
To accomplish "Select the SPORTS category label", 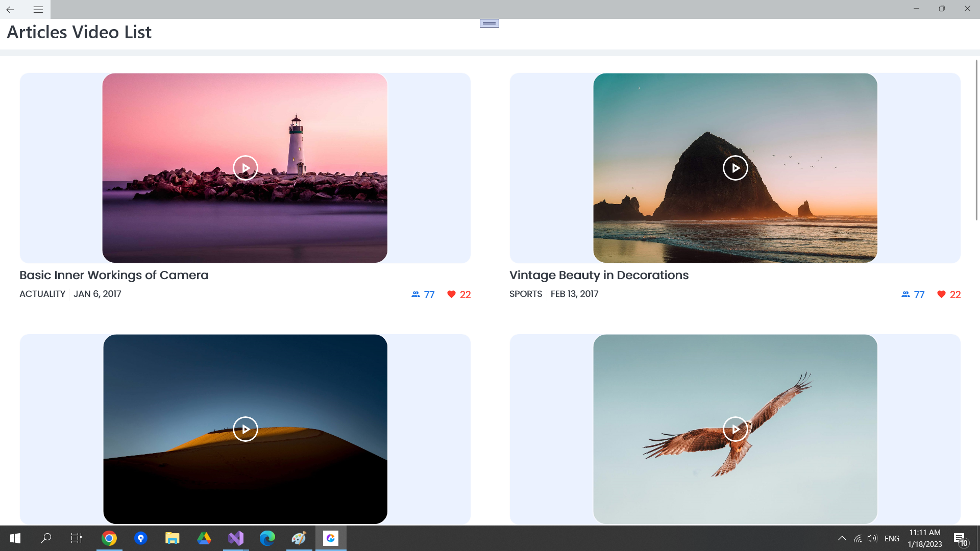I will point(526,294).
